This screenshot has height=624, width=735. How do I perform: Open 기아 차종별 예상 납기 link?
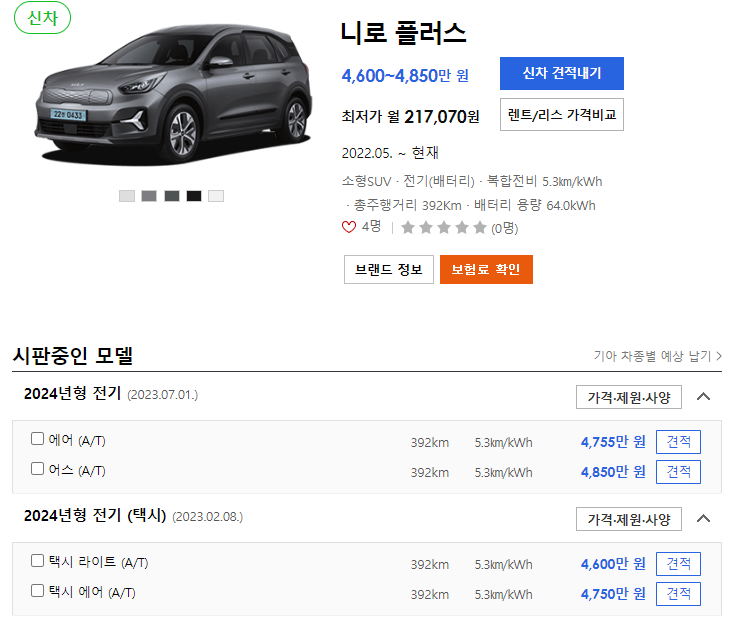pos(658,356)
